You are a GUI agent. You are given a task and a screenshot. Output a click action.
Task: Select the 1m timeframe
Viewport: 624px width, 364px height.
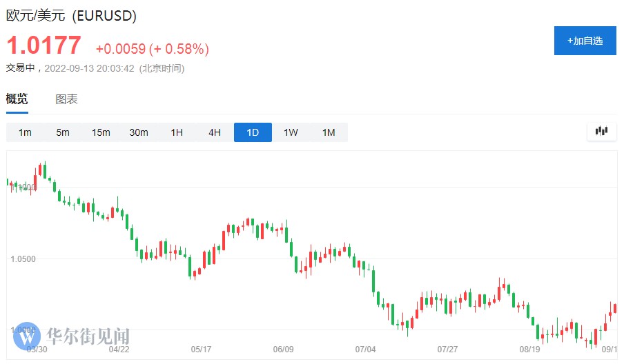(x=25, y=132)
